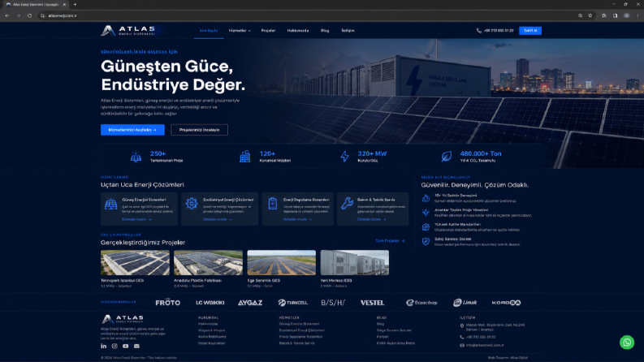Select the Atlas Enerji Sistemleri browser tab
Image resolution: width=644 pixels, height=362 pixels.
click(37, 5)
